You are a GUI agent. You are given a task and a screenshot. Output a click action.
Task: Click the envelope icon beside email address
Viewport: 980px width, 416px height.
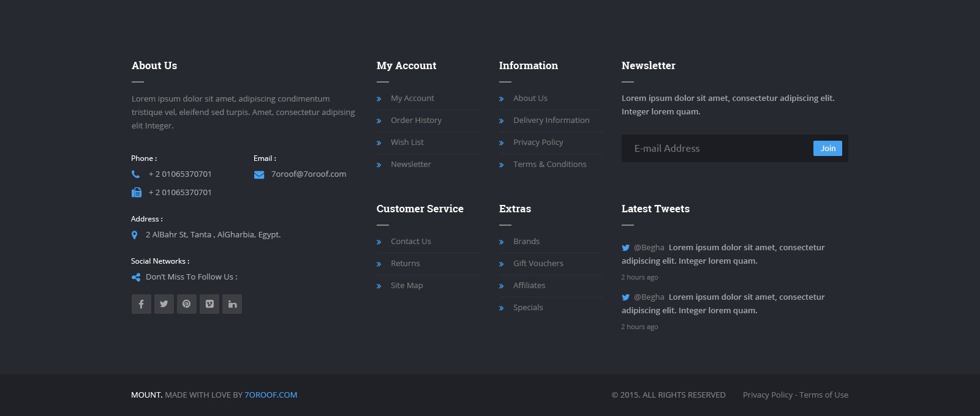point(258,175)
